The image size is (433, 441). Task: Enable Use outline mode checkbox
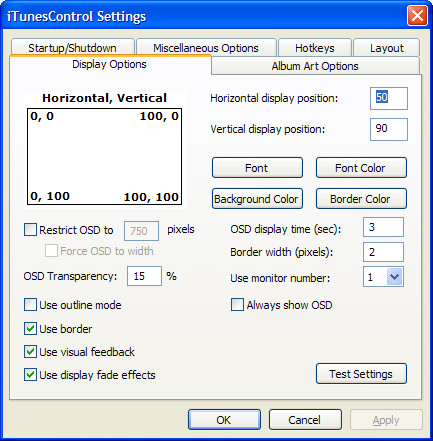coord(30,305)
